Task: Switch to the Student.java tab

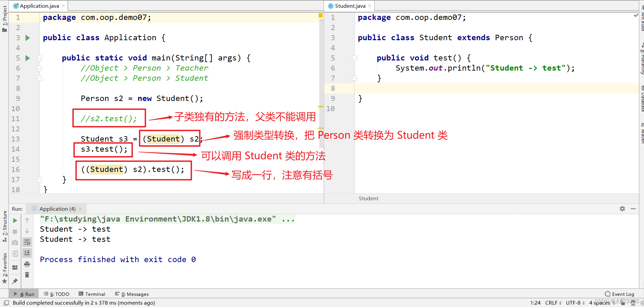Action: (x=349, y=5)
